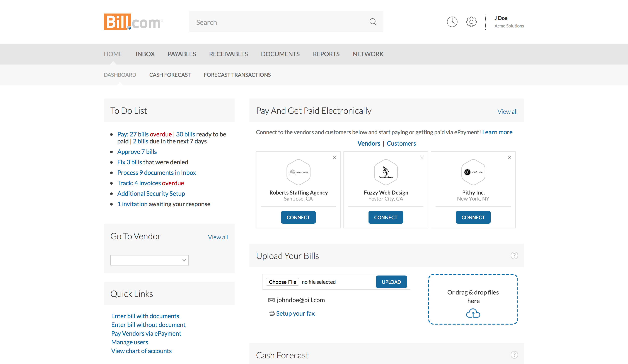The width and height of the screenshot is (628, 364).
Task: Click the drag and drop files area
Action: point(472,299)
